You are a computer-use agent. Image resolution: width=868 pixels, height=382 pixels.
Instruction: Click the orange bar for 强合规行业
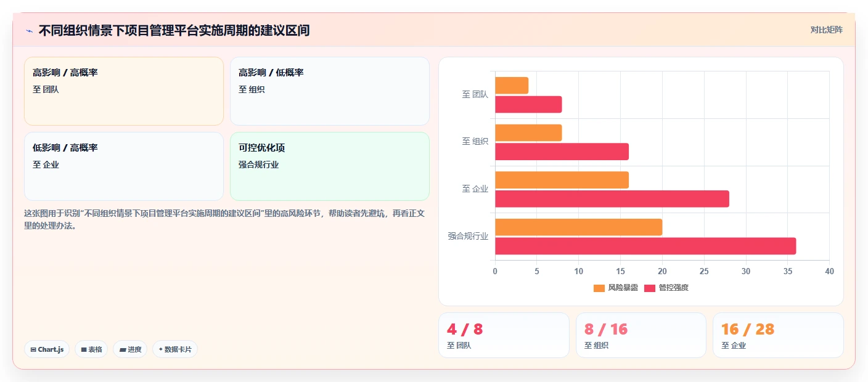coord(578,227)
